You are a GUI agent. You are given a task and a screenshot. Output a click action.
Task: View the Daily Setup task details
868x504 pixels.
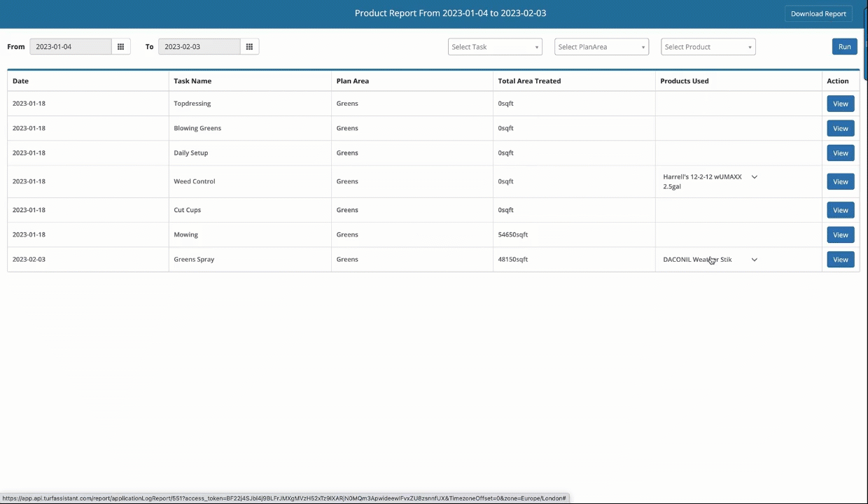tap(840, 153)
